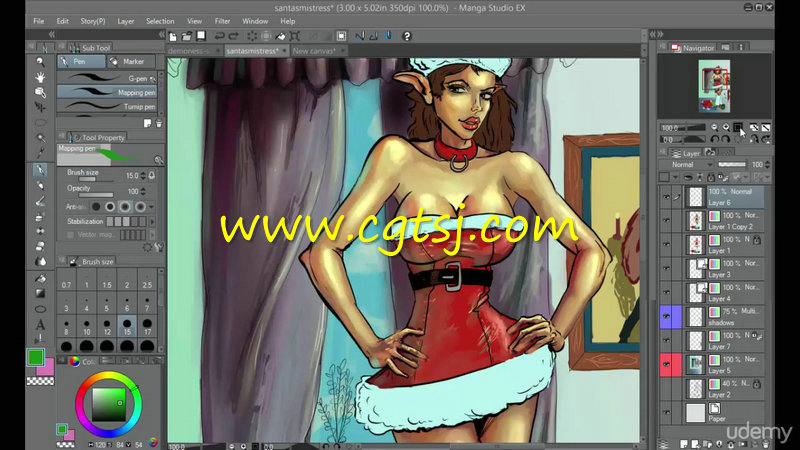800x450 pixels.
Task: Open the help question mark icon
Action: pyautogui.click(x=407, y=36)
